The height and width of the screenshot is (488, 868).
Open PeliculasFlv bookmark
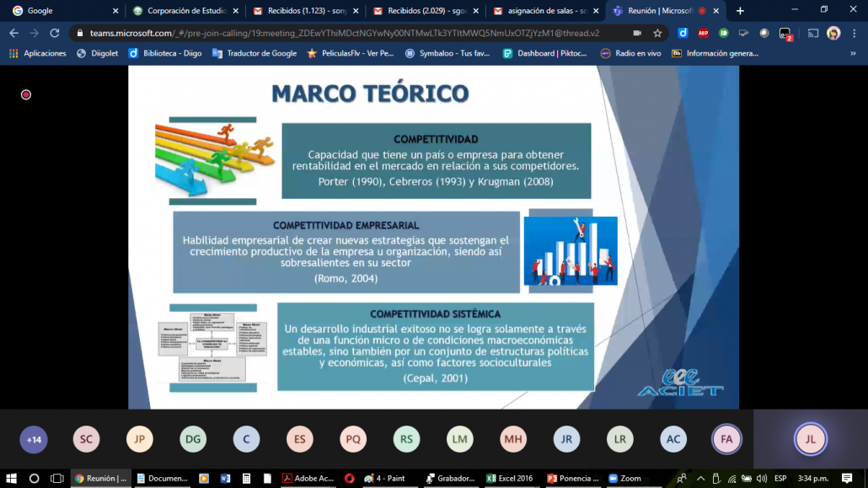[351, 53]
